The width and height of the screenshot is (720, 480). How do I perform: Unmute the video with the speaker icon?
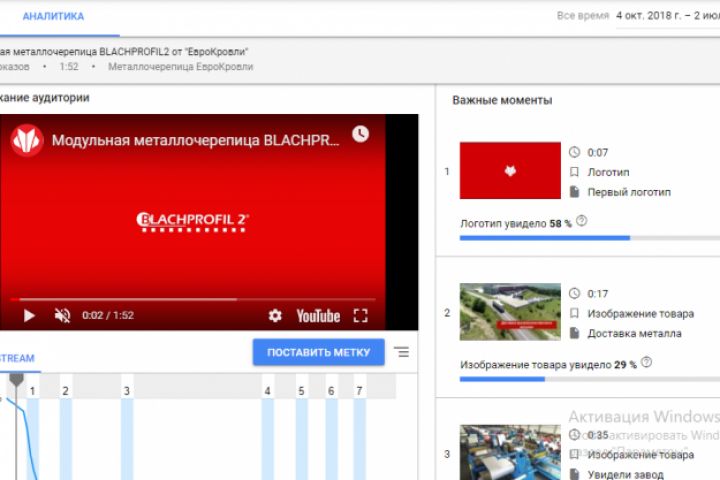tap(62, 315)
